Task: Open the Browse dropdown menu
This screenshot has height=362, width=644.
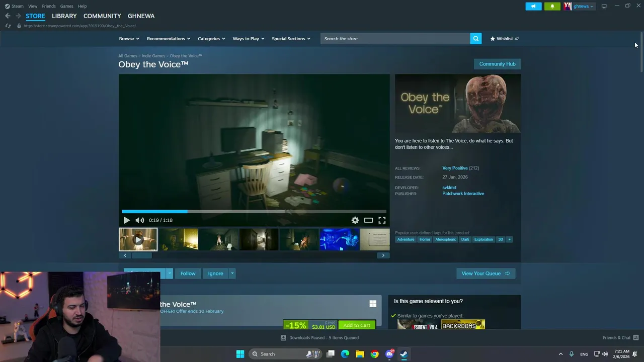Action: pyautogui.click(x=129, y=39)
